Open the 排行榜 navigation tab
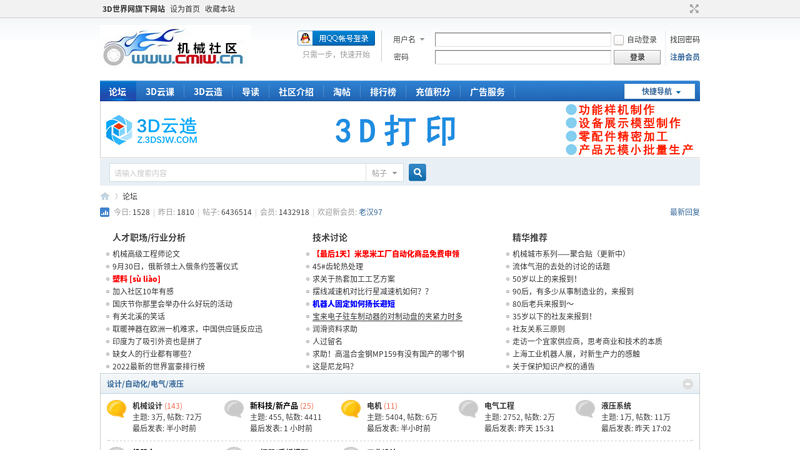 pos(383,92)
